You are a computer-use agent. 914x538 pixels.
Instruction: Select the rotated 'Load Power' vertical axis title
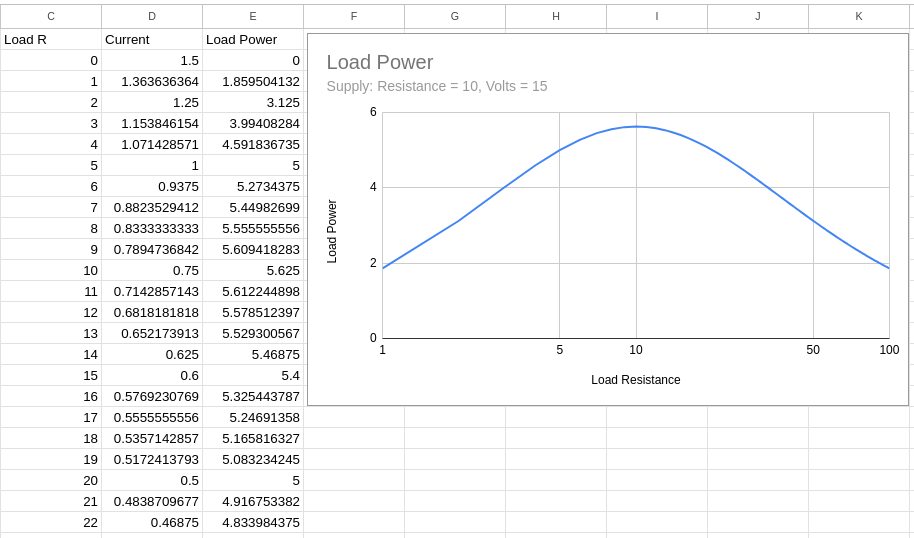pyautogui.click(x=332, y=231)
